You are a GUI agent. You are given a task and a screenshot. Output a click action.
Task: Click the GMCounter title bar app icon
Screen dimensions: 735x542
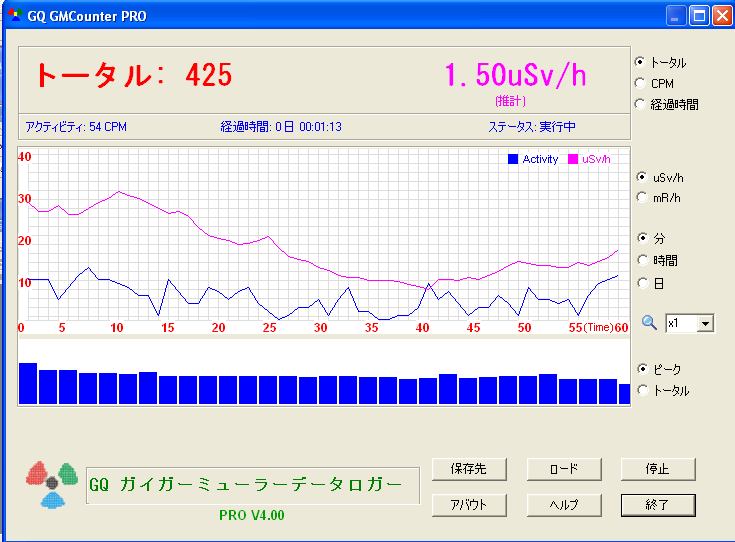[x=15, y=15]
